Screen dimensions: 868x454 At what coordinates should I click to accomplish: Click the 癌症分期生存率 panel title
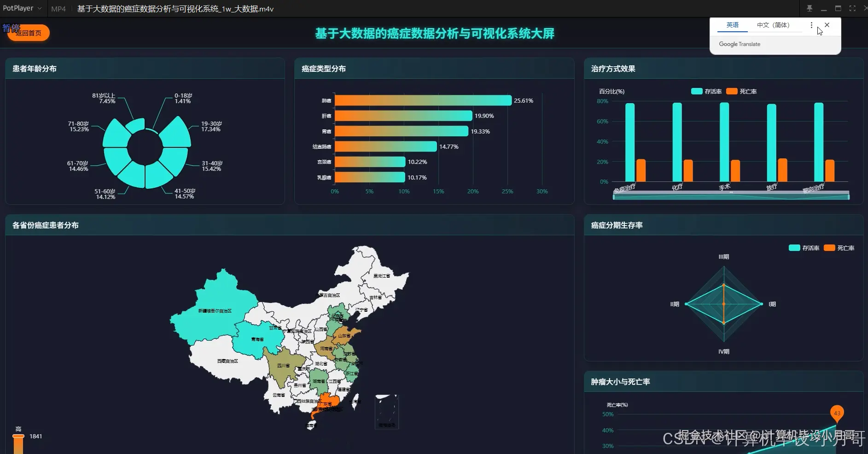click(617, 225)
